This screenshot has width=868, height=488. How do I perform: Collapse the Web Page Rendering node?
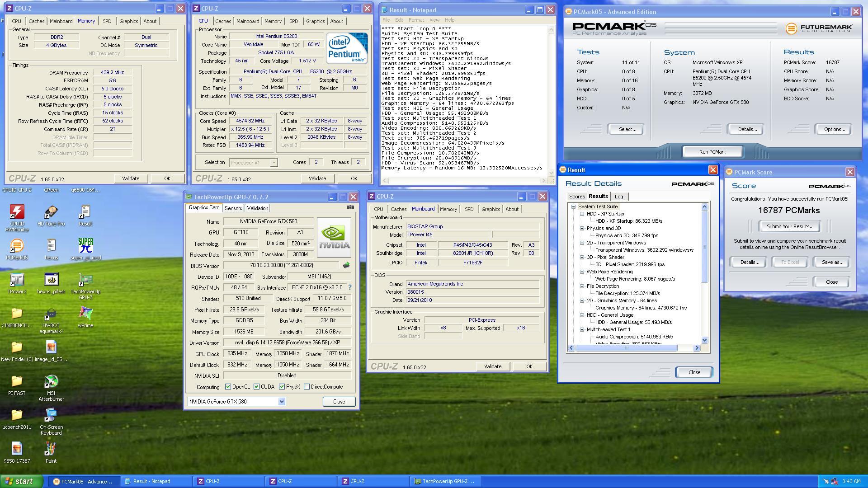point(582,272)
